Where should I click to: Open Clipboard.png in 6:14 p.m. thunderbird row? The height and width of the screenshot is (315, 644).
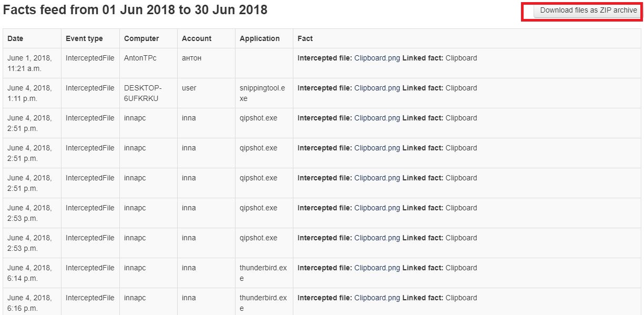pos(377,268)
